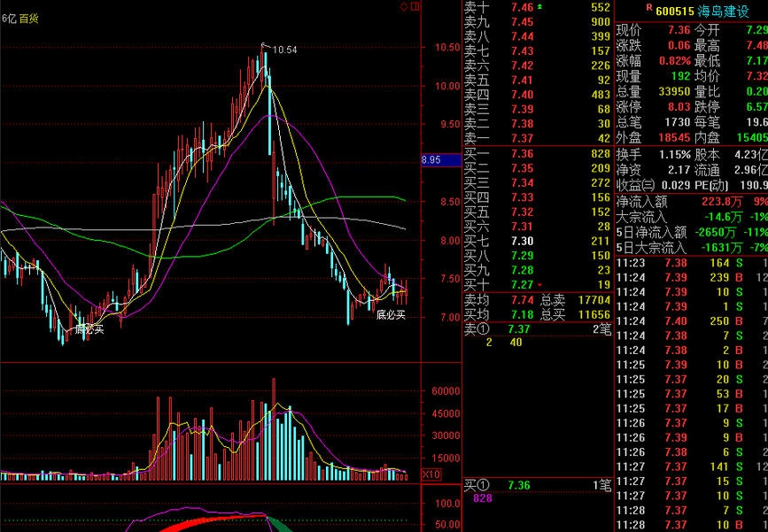Click the right-side 底必买 signal marker
The width and height of the screenshot is (768, 532).
pyautogui.click(x=390, y=314)
